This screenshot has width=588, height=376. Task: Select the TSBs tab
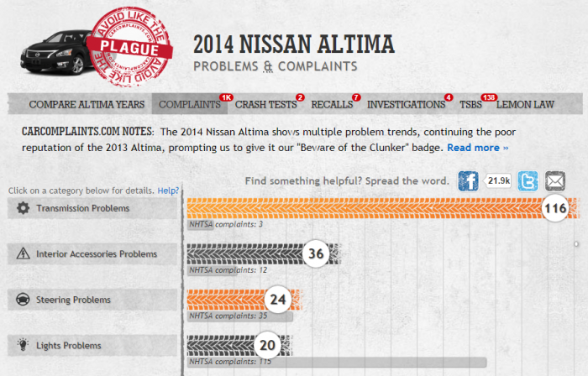coord(470,105)
